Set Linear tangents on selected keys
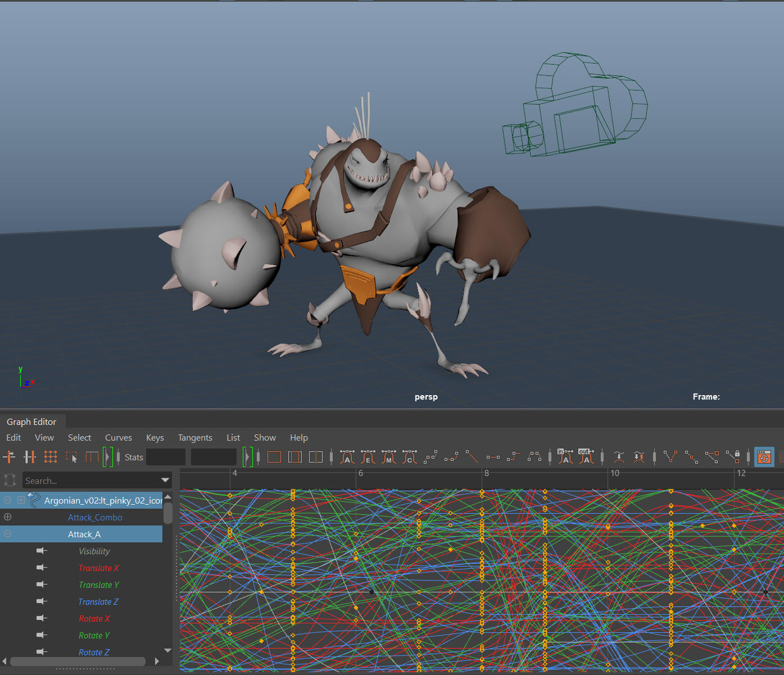The height and width of the screenshot is (675, 784). click(472, 457)
